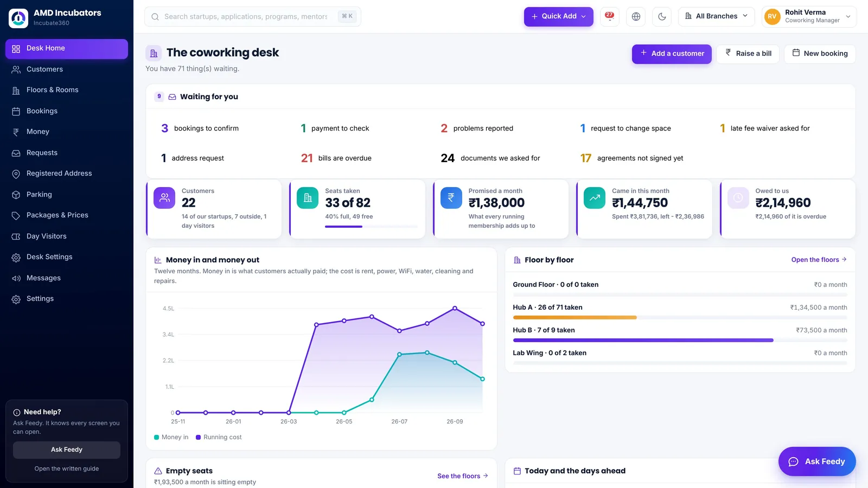
Task: Click the Customers card people icon
Action: click(x=164, y=198)
